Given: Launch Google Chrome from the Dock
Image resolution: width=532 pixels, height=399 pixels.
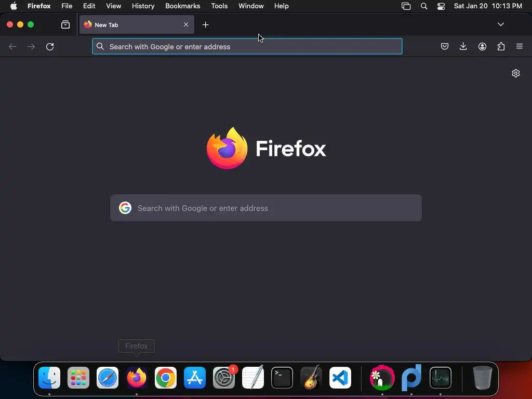Looking at the screenshot, I should click(x=166, y=377).
